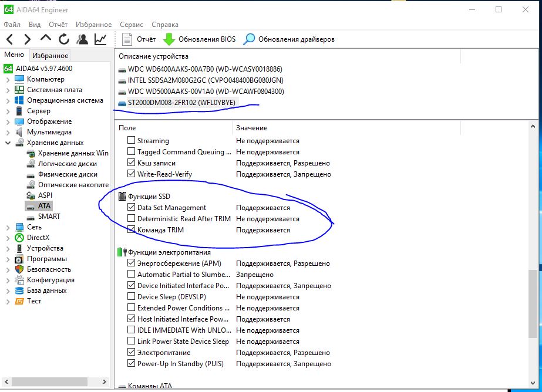Click the Refresh circular arrow icon
The height and width of the screenshot is (392, 542).
[64, 39]
